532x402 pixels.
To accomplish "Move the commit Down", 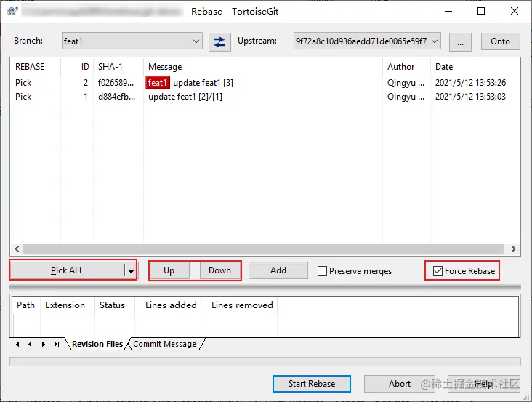I will (x=220, y=270).
